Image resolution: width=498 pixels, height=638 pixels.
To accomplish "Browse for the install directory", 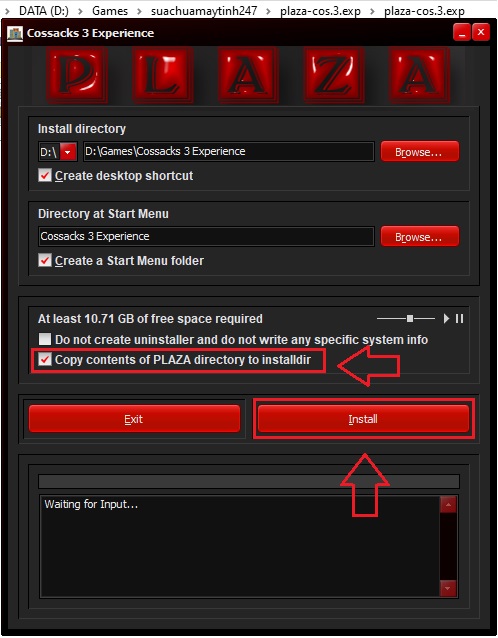I will tap(419, 152).
